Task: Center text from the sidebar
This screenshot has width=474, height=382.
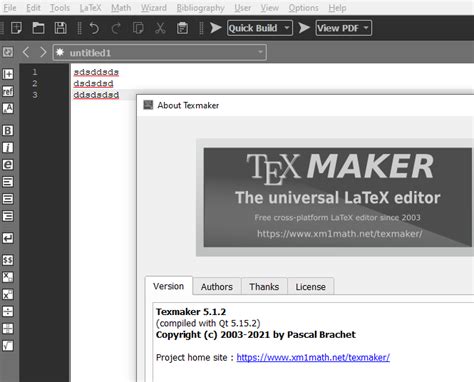Action: (x=8, y=199)
